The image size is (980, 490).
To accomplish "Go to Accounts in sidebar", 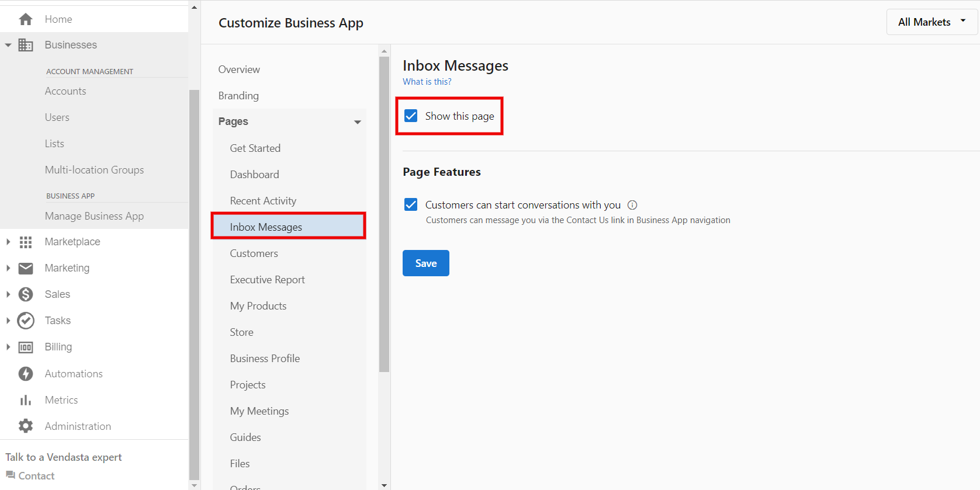I will point(65,91).
